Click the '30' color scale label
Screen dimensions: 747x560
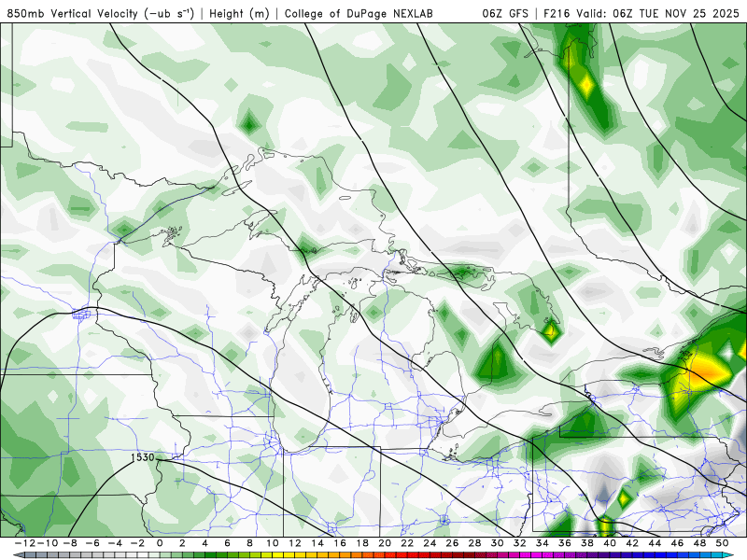tap(497, 543)
